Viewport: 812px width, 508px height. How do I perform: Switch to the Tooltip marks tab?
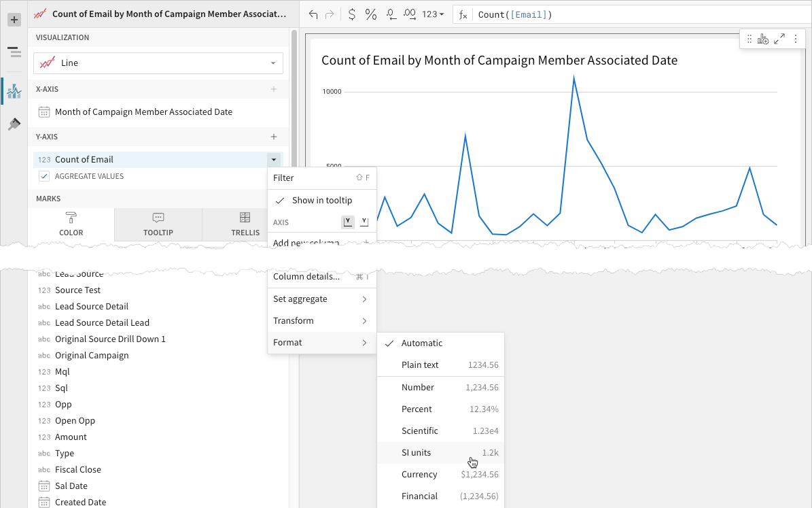[x=158, y=224]
